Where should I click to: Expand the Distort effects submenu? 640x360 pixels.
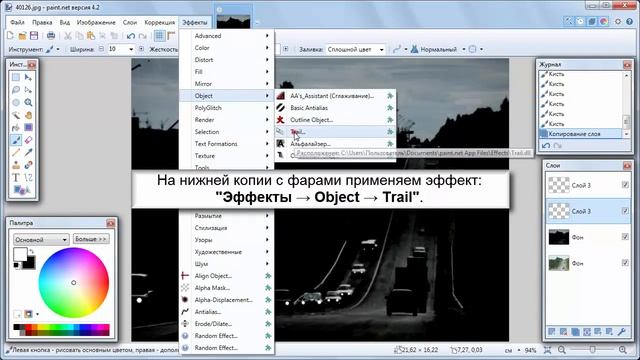click(x=227, y=60)
